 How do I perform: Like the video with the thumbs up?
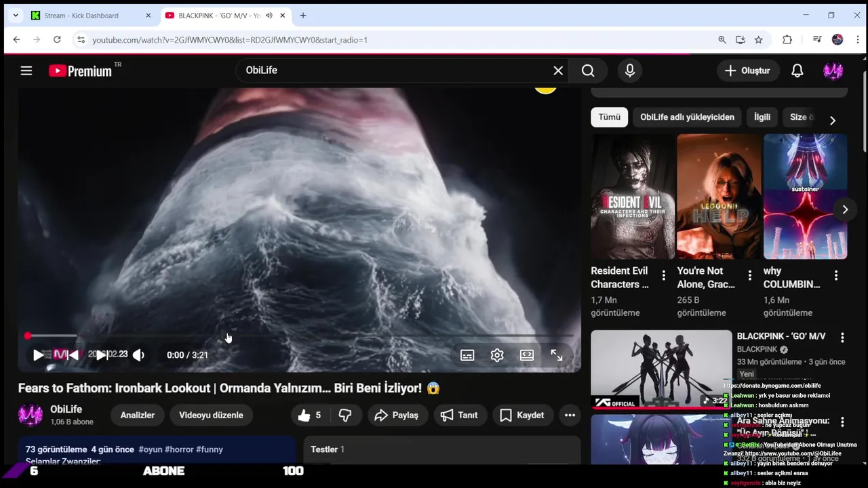[310, 415]
